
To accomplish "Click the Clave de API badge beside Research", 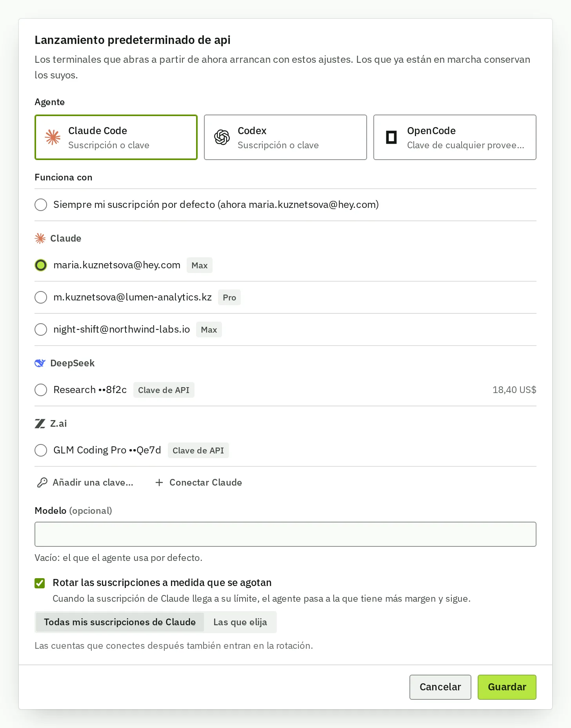I will click(x=164, y=390).
